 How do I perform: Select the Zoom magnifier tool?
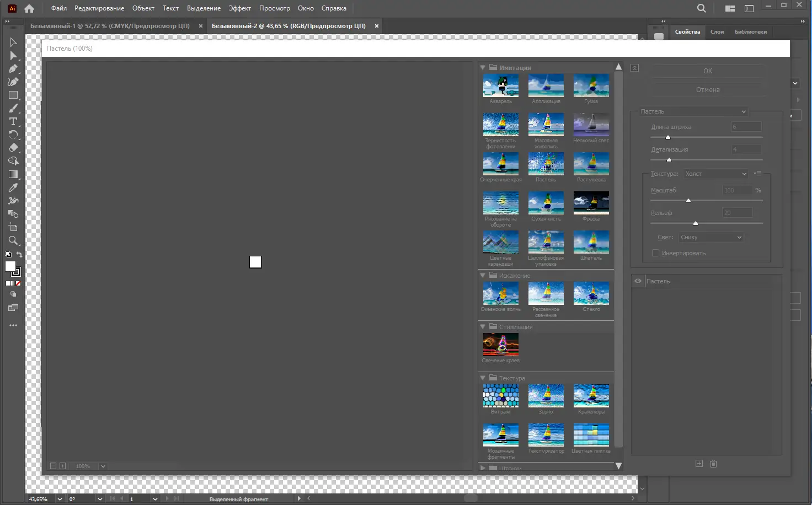pyautogui.click(x=13, y=241)
